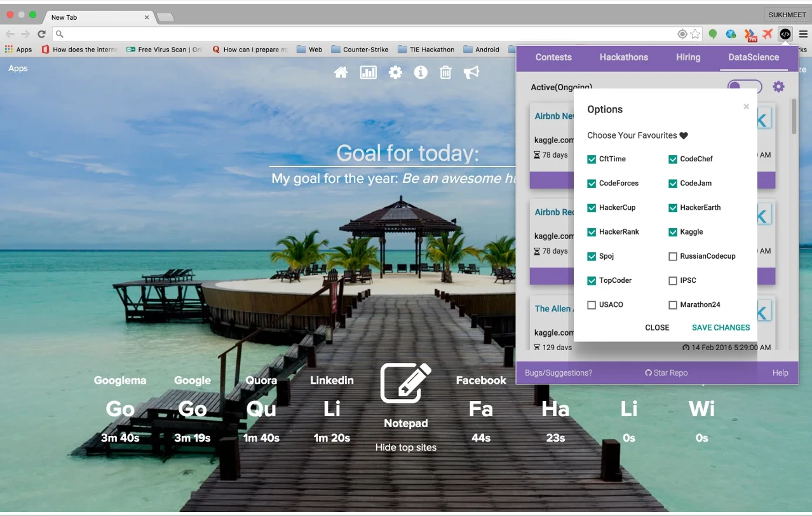The width and height of the screenshot is (812, 516).
Task: Open the Web bookmarks folder
Action: click(x=309, y=49)
